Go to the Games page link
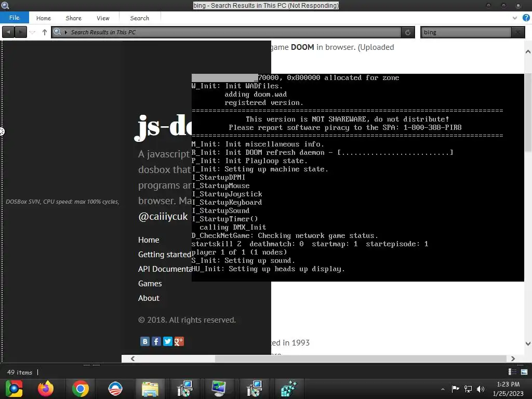The image size is (532, 399). coord(150,284)
